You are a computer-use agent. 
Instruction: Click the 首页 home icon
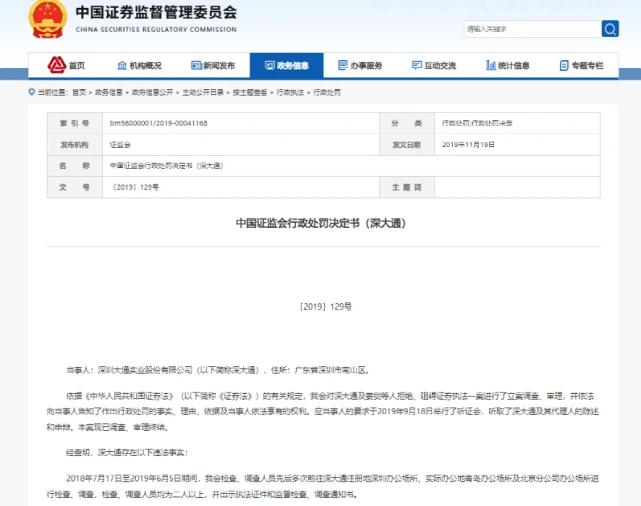point(58,65)
